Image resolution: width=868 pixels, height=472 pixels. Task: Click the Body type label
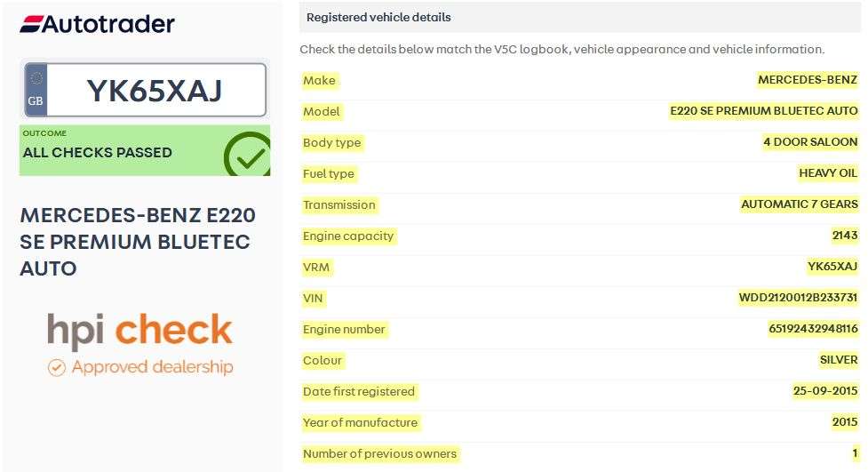[332, 142]
